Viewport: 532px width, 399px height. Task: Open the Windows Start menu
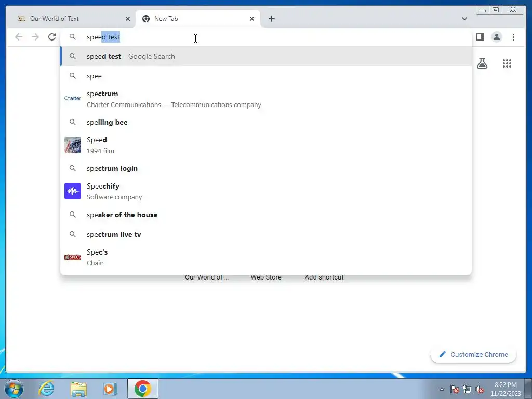click(14, 389)
